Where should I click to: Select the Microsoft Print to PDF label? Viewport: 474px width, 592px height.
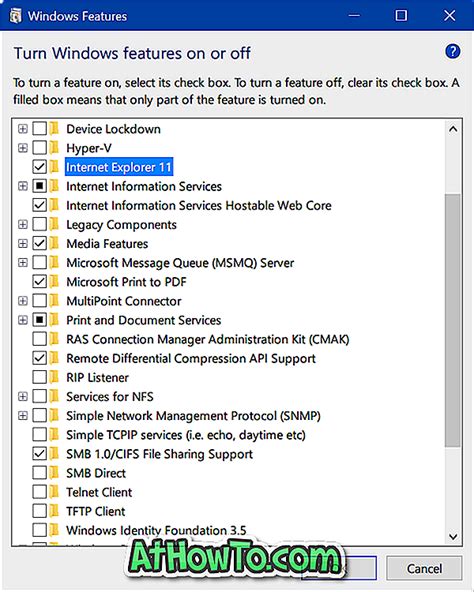(x=127, y=282)
